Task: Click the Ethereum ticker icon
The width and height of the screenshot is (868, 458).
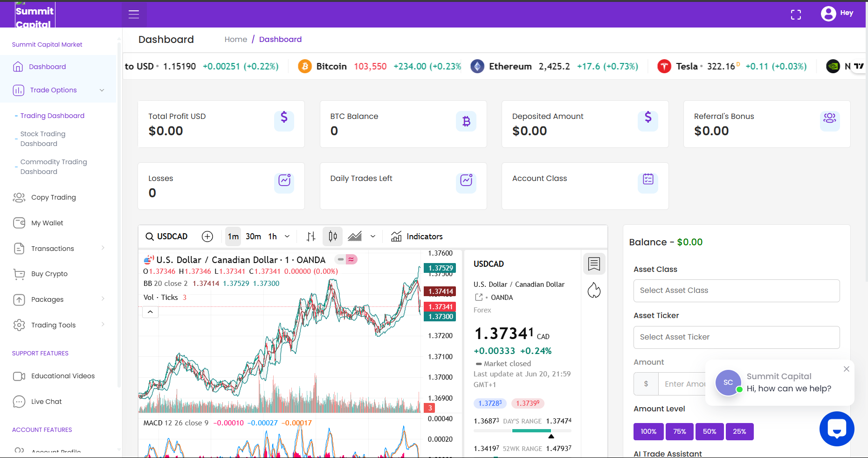Action: (x=477, y=66)
